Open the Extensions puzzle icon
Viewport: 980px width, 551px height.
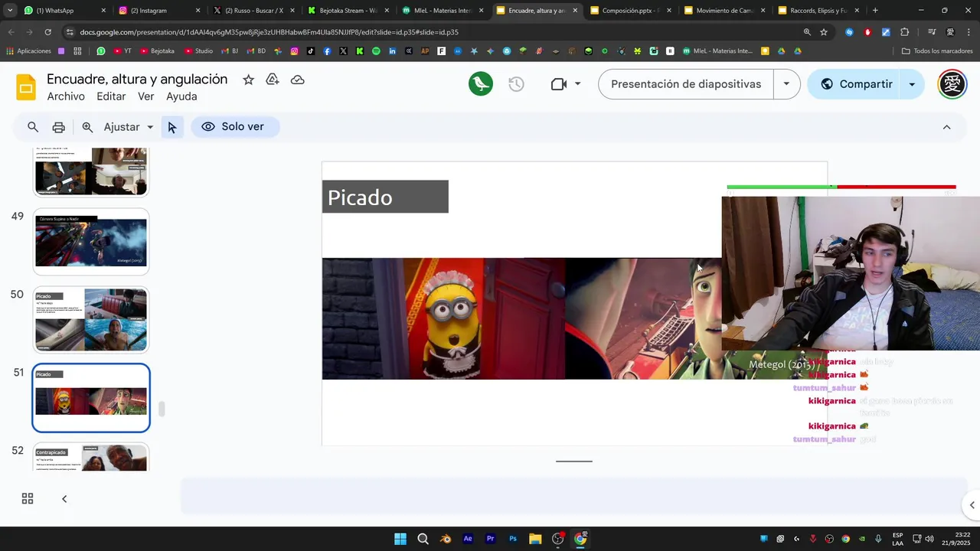point(904,32)
